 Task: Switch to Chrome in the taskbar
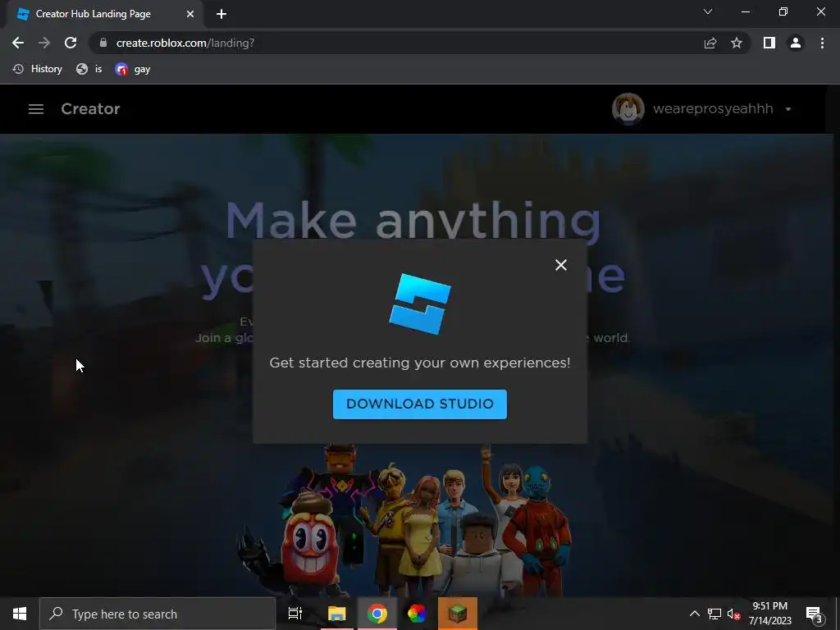377,614
